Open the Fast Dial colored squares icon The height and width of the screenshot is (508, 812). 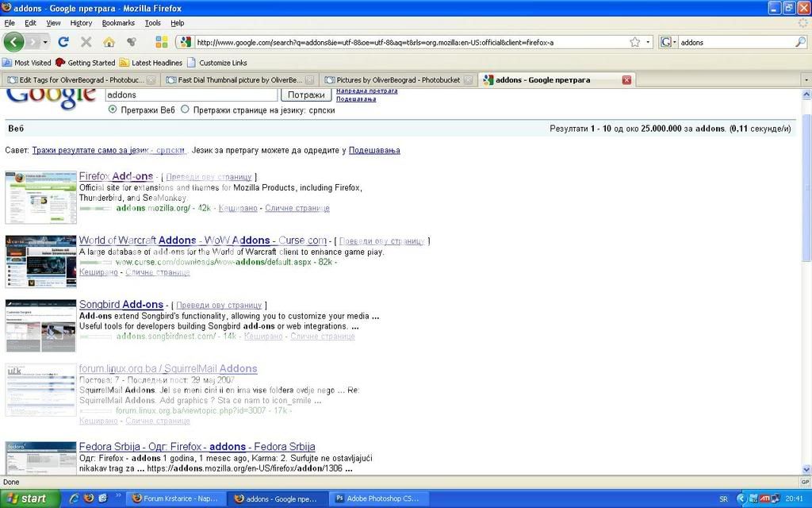point(161,42)
